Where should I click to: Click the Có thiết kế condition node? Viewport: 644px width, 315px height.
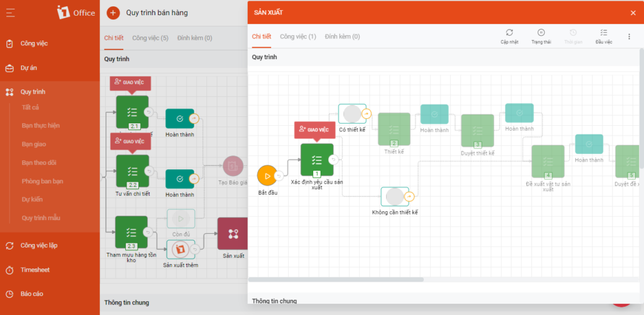click(x=352, y=114)
